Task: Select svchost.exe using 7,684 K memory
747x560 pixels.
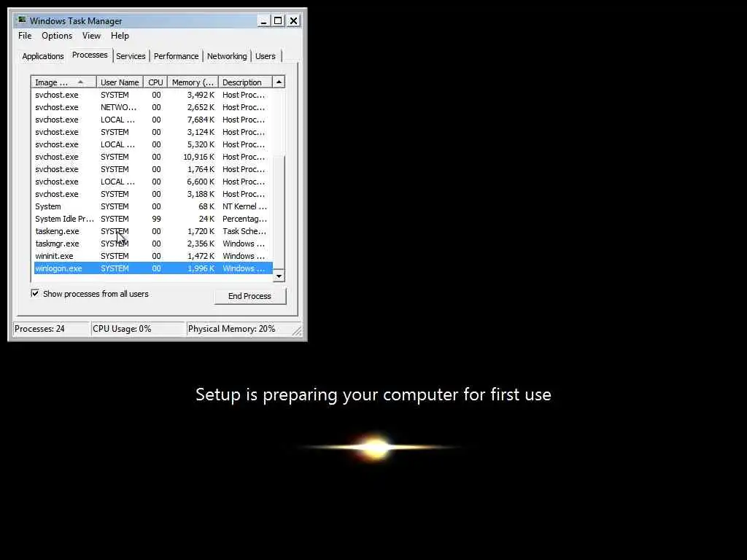Action: coord(153,120)
